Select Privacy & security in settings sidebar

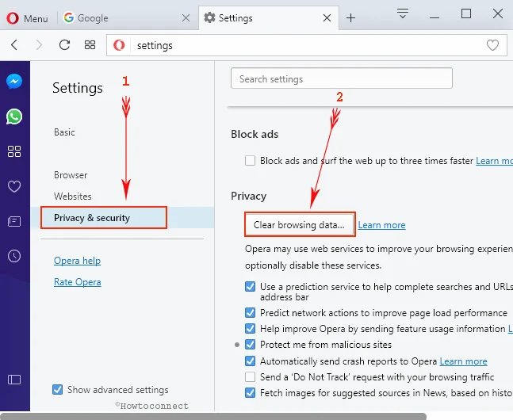(x=103, y=218)
